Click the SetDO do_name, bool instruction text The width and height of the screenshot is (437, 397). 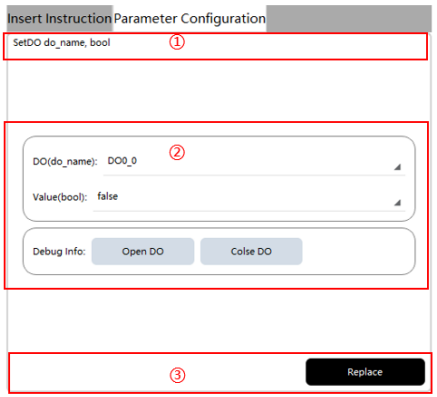[x=62, y=43]
